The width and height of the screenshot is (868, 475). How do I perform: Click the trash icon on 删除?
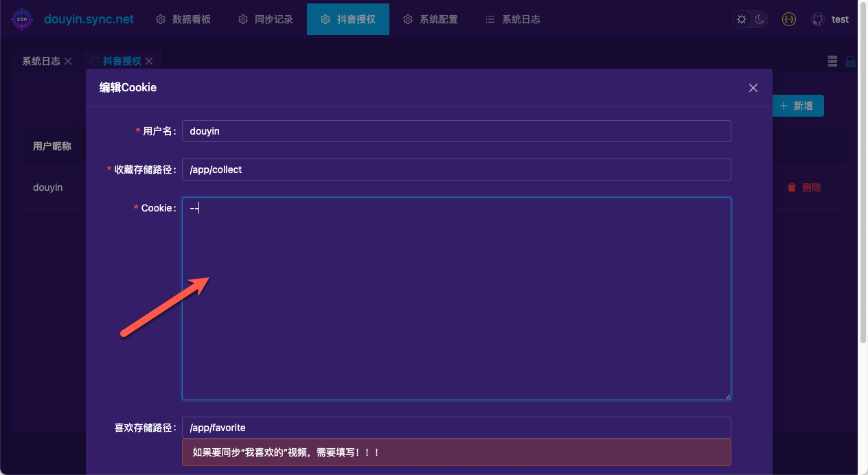[792, 187]
